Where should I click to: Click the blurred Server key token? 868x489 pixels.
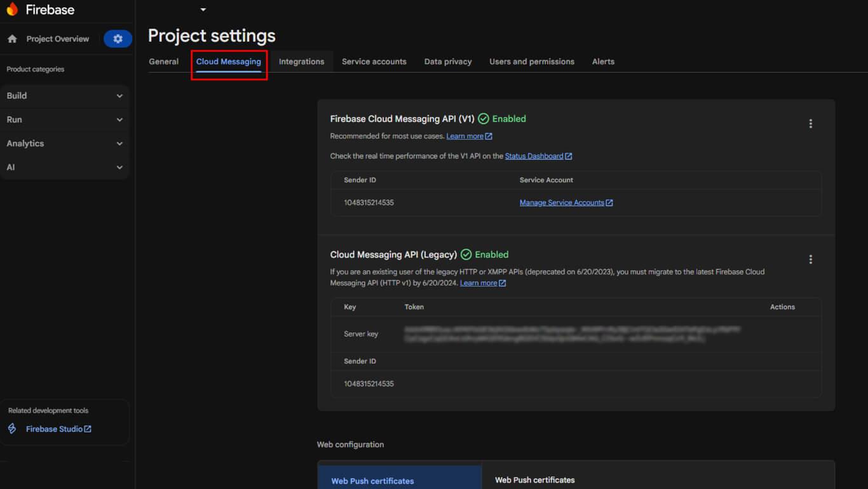(x=572, y=334)
